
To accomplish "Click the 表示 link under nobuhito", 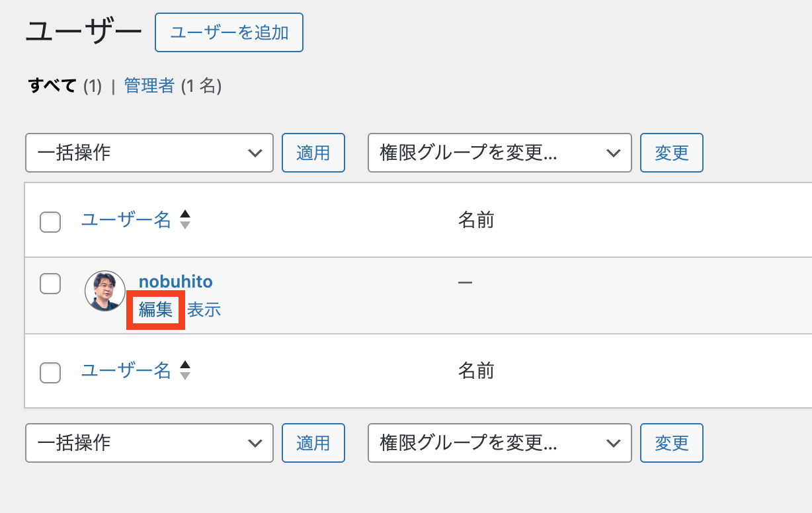I will click(x=204, y=309).
